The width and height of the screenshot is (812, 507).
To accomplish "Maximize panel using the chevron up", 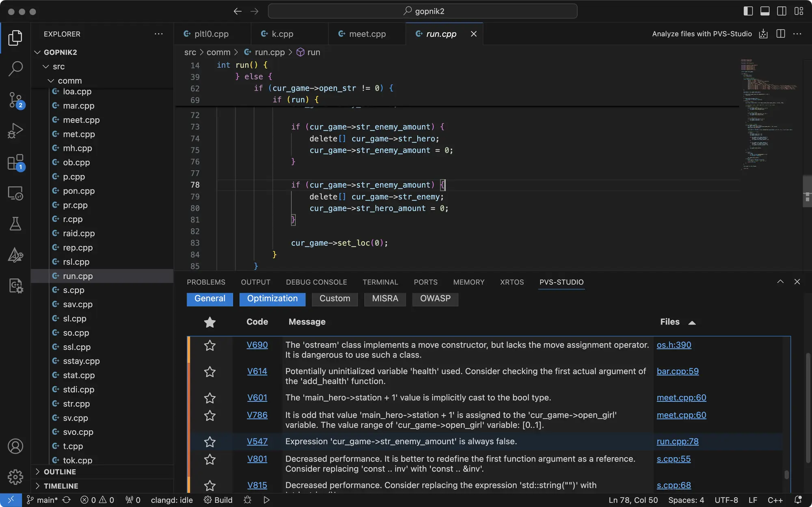I will (x=780, y=282).
